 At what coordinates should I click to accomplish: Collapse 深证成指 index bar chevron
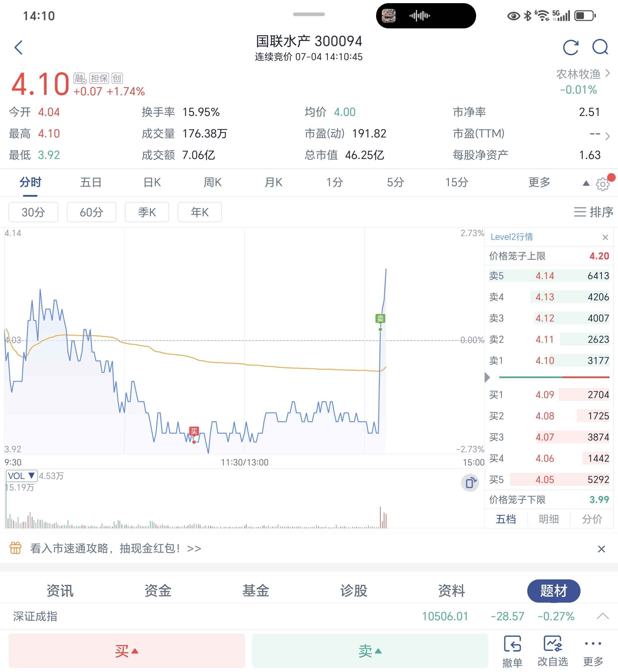[603, 616]
